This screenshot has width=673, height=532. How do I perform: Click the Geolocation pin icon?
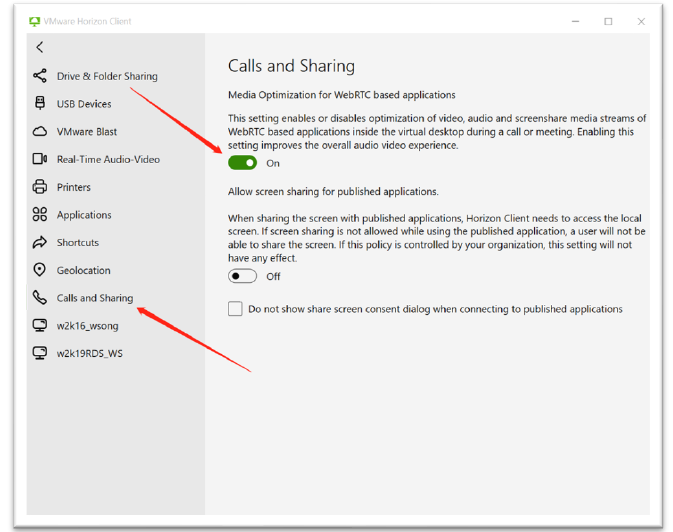40,270
